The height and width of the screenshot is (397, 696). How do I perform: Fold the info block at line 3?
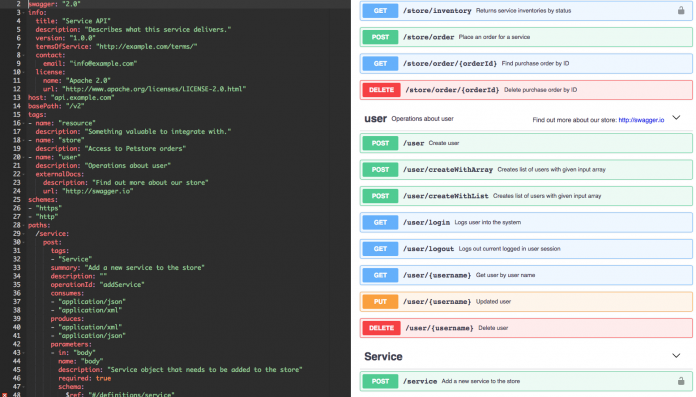tap(24, 12)
